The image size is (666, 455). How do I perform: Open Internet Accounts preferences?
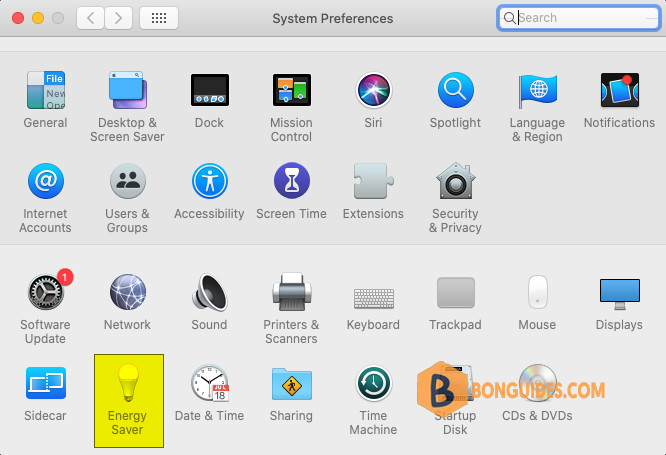(x=46, y=181)
